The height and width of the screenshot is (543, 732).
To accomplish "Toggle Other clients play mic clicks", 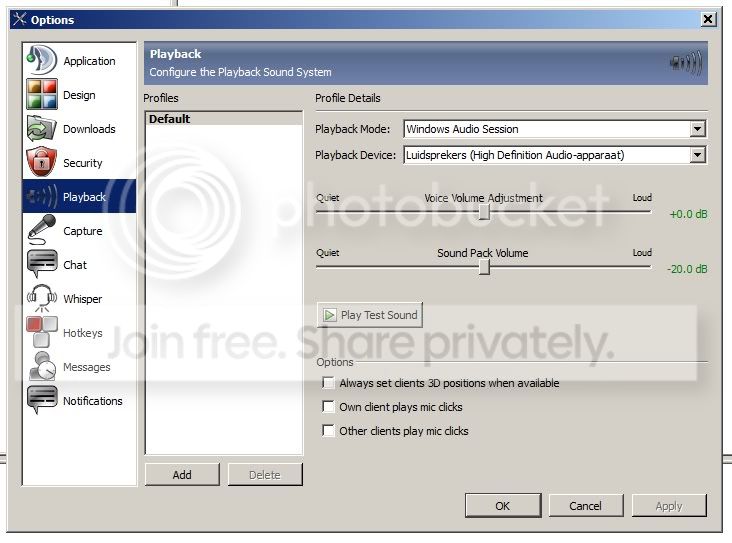I will [328, 430].
